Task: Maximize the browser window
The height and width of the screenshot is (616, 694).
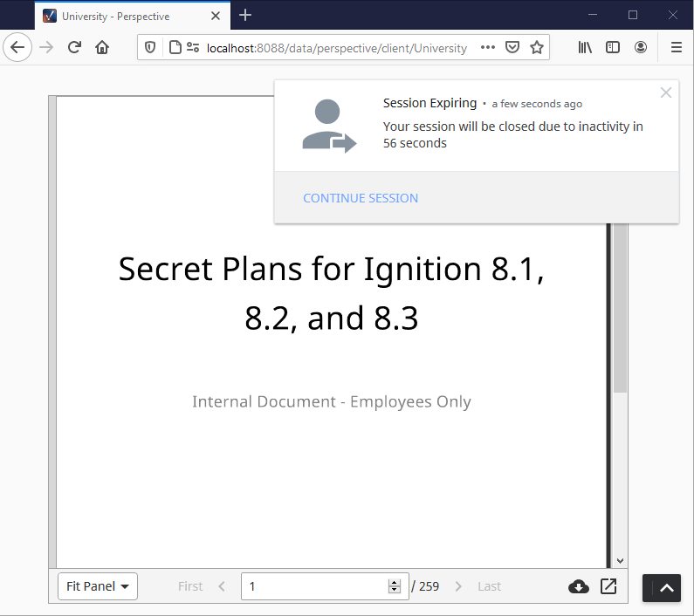Action: 633,15
